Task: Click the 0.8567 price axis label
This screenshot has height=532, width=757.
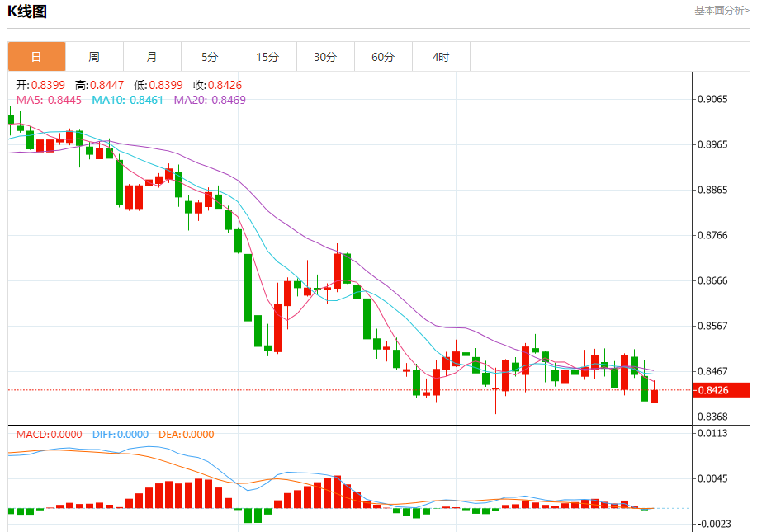Action: pos(712,326)
